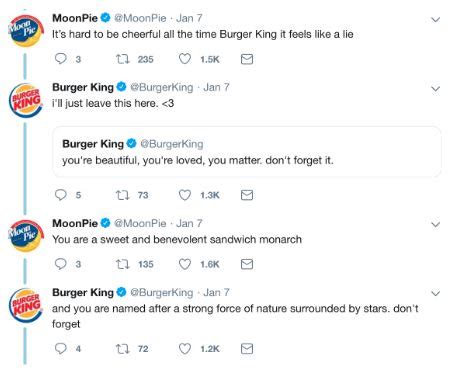Like the "sandwich monarch" tweet with 1.6K likes
This screenshot has height=370, width=457.
[x=185, y=264]
